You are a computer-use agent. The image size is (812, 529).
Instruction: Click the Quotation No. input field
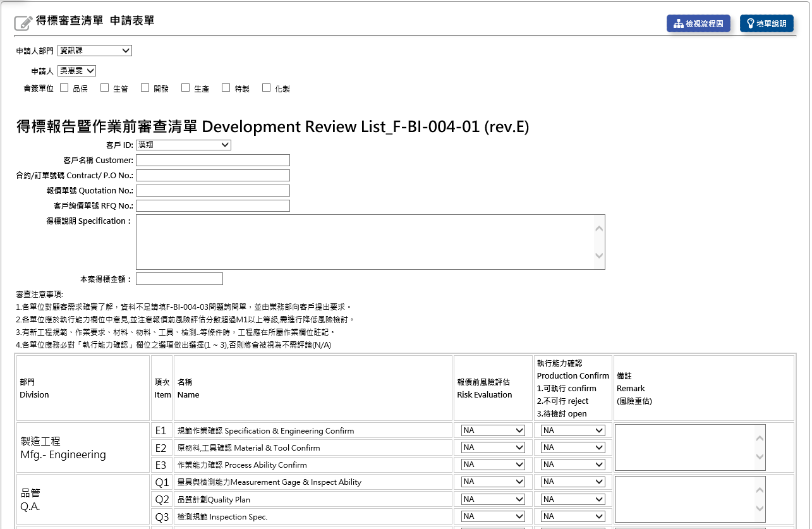(212, 190)
